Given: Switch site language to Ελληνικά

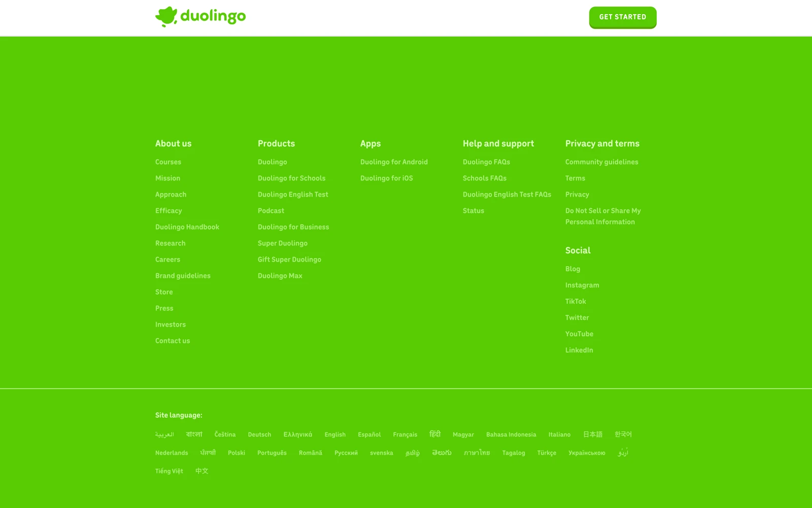Looking at the screenshot, I should (298, 435).
